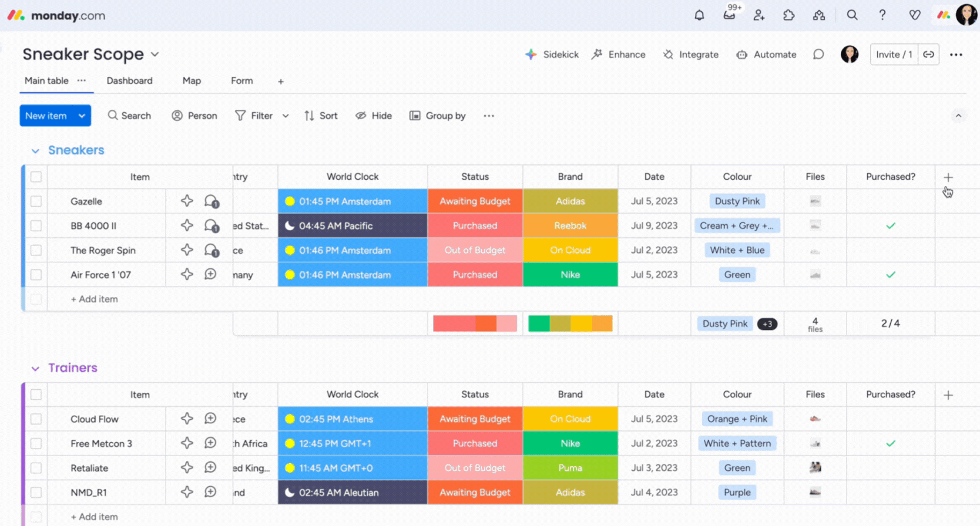
Task: Open the Map view tab
Action: click(192, 81)
